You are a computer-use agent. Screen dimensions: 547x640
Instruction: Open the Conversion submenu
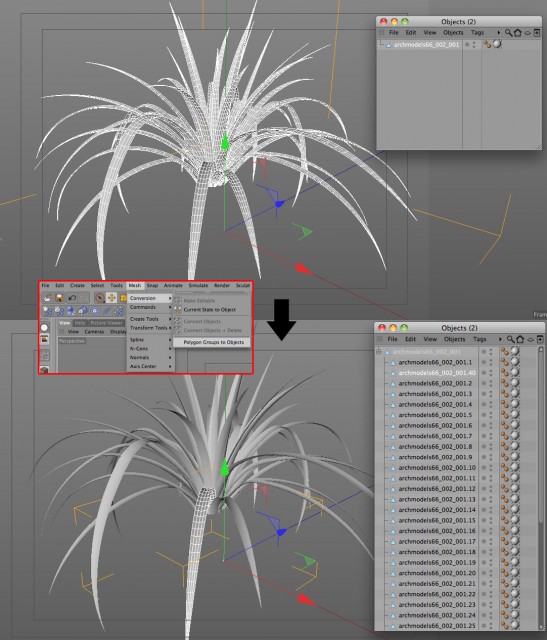point(150,298)
